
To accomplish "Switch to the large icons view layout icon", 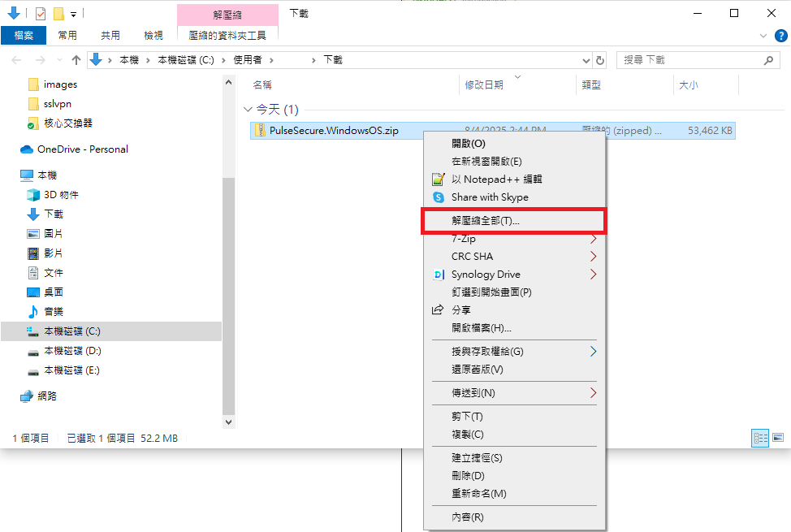I will point(778,438).
